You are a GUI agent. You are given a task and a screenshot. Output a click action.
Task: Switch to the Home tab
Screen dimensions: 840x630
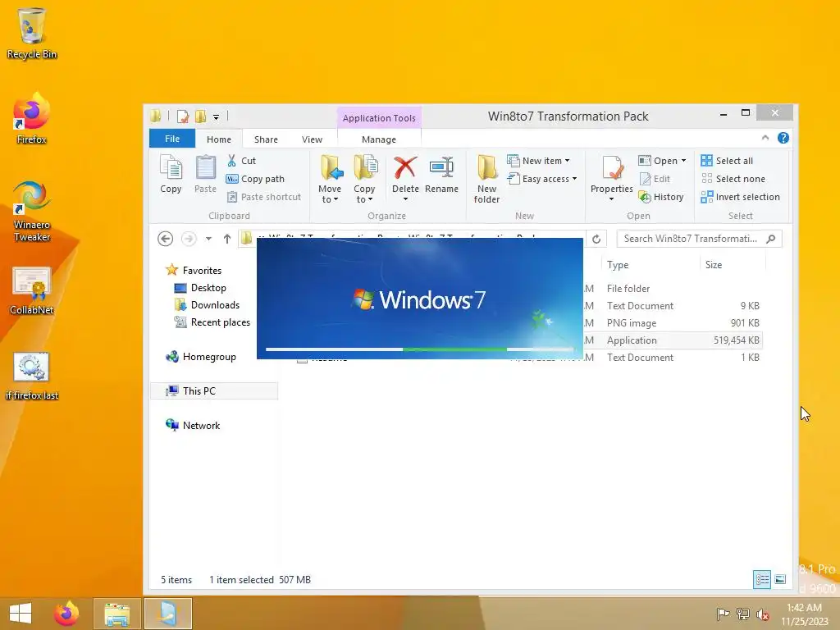tap(218, 139)
